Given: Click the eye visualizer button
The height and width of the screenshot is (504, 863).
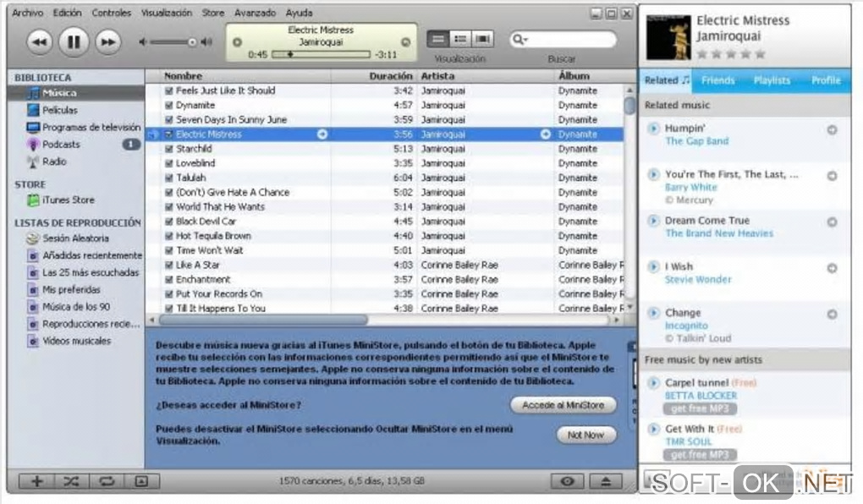Looking at the screenshot, I should [x=568, y=481].
